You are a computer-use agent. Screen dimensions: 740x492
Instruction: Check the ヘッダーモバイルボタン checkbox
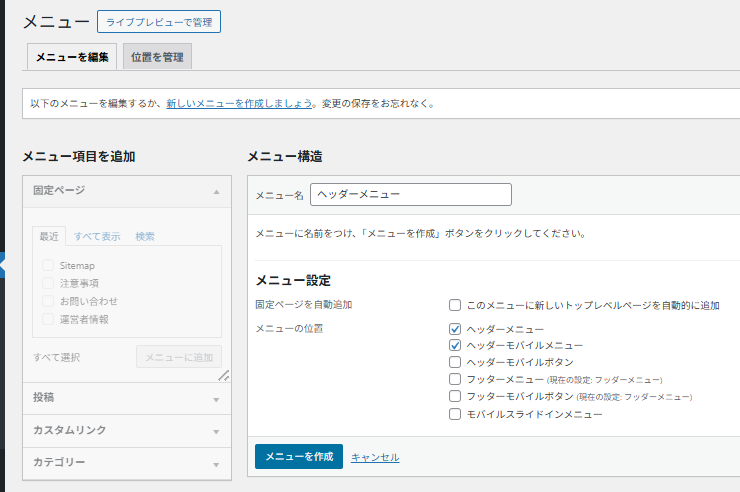coord(455,362)
